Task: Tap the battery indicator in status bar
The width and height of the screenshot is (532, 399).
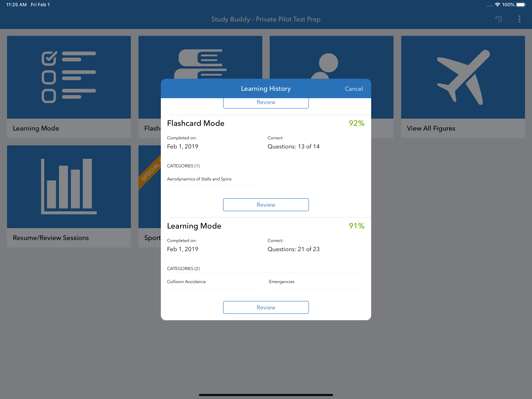Action: point(521,4)
